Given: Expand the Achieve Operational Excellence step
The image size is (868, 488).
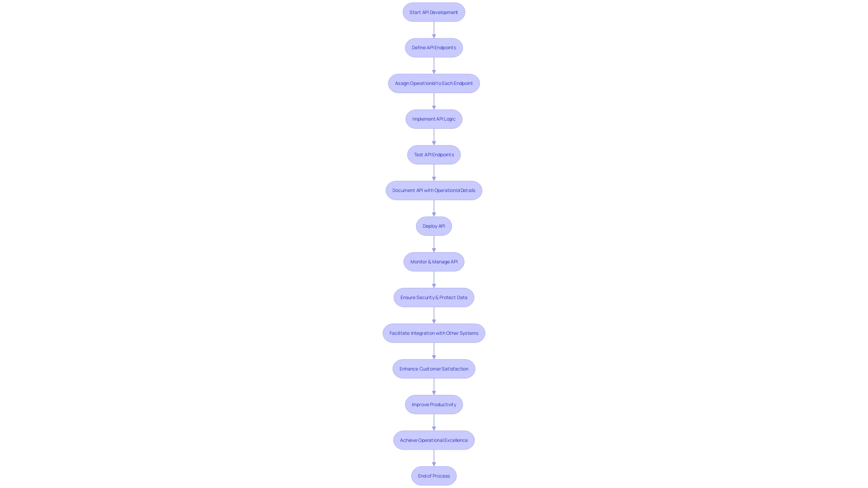Looking at the screenshot, I should point(434,440).
